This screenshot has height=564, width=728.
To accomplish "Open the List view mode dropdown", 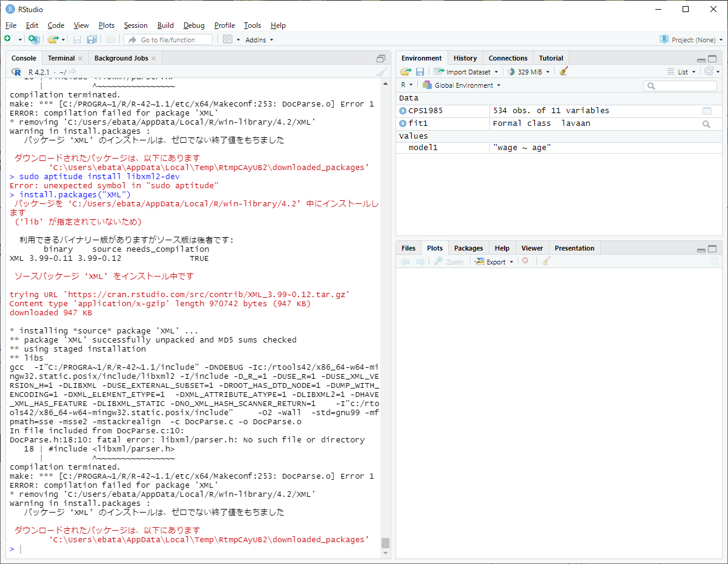I will (683, 71).
